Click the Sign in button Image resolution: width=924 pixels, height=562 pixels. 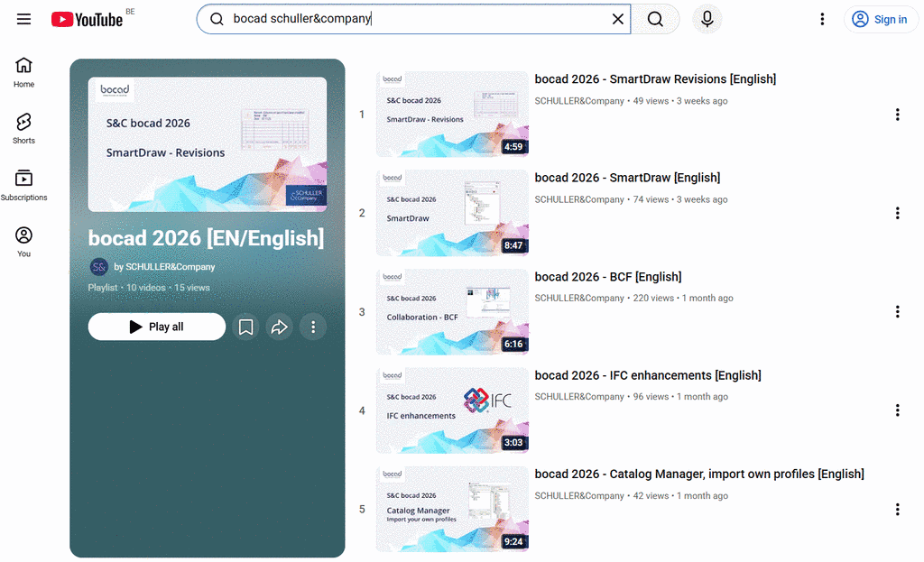(881, 19)
